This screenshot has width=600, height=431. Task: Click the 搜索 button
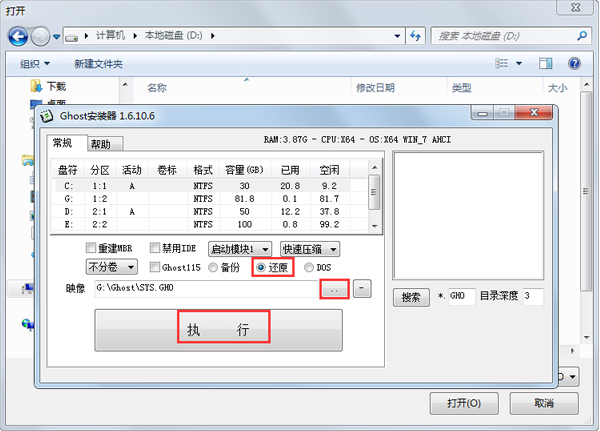410,297
